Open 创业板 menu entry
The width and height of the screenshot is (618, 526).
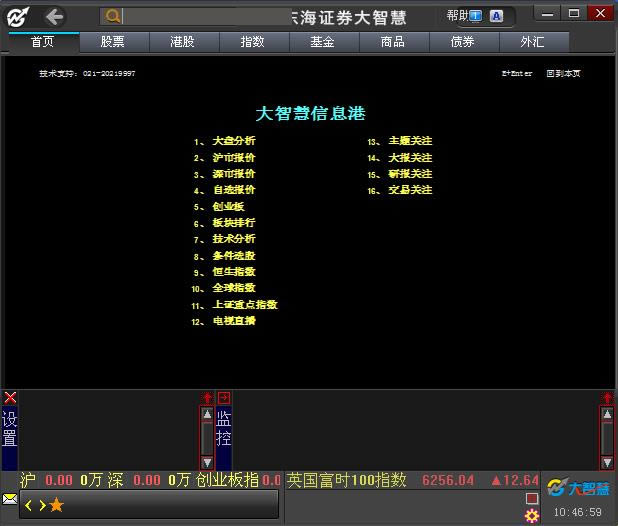[228, 206]
